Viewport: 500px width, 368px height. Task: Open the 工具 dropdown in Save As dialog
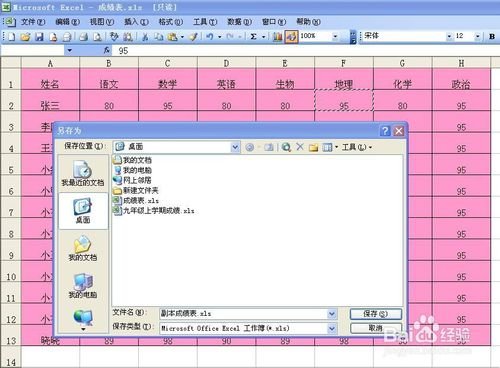357,147
